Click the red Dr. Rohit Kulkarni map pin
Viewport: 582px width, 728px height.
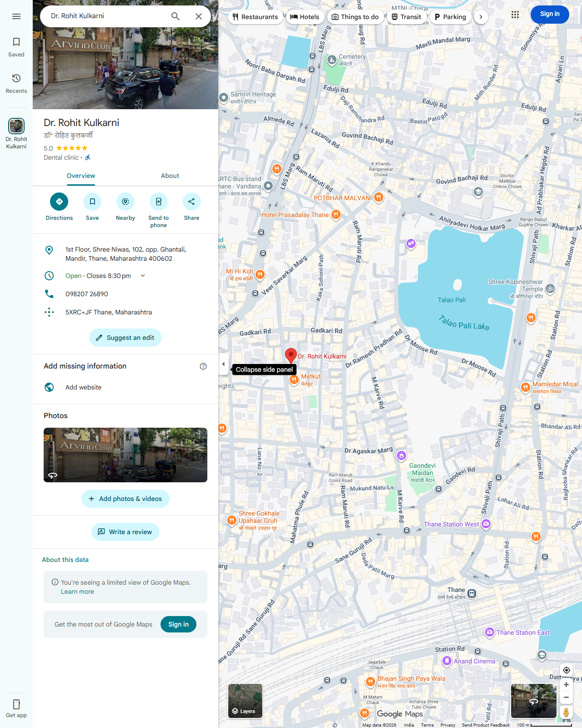point(291,355)
